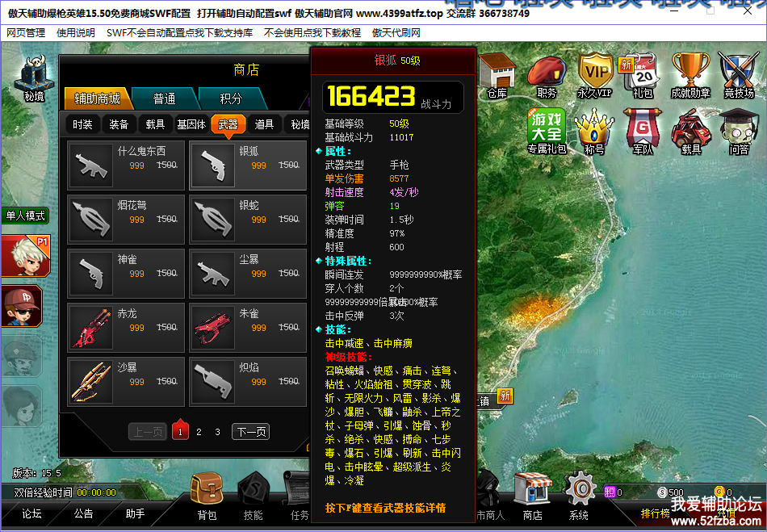
Task: Select the red-cap sunglasses character portrait
Action: point(22,306)
